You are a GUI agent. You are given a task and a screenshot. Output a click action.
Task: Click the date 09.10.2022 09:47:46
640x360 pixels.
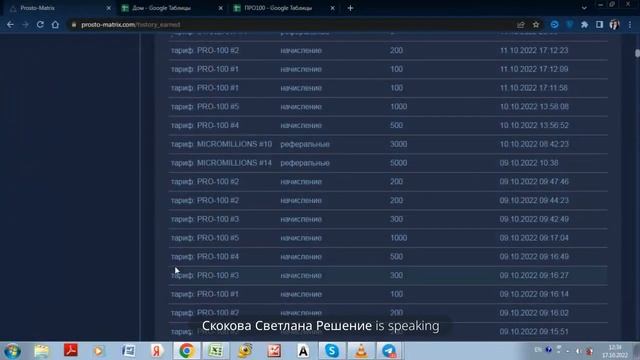pyautogui.click(x=534, y=182)
